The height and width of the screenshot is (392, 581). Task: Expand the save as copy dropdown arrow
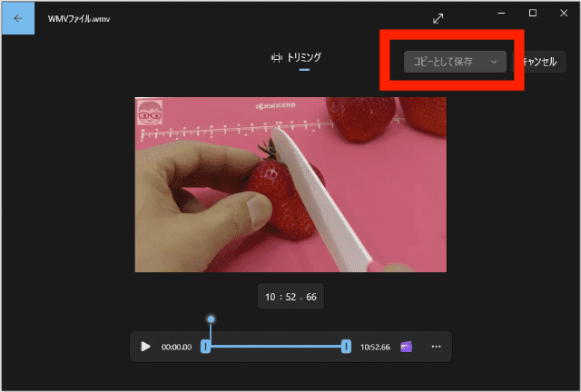click(x=494, y=62)
